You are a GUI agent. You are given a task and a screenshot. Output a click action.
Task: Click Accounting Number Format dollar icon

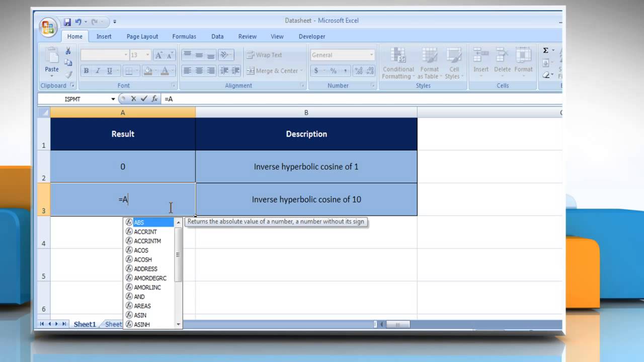point(316,71)
